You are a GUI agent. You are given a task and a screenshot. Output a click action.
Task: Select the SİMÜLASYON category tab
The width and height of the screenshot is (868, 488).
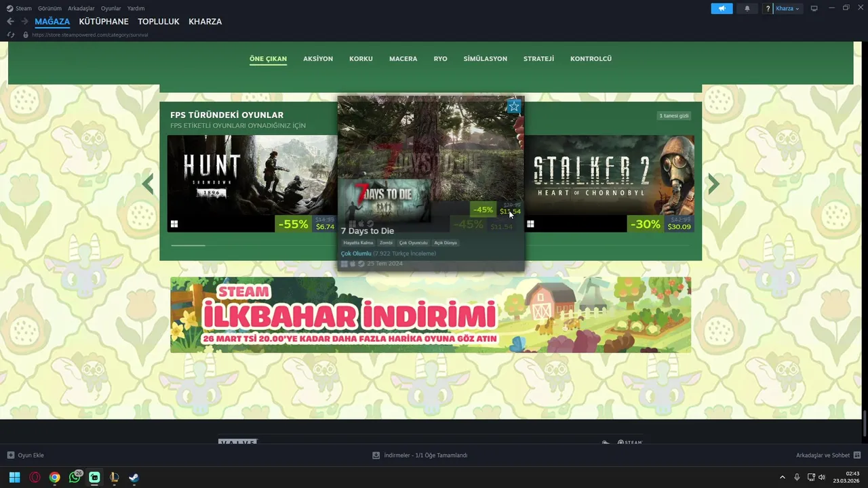(485, 59)
